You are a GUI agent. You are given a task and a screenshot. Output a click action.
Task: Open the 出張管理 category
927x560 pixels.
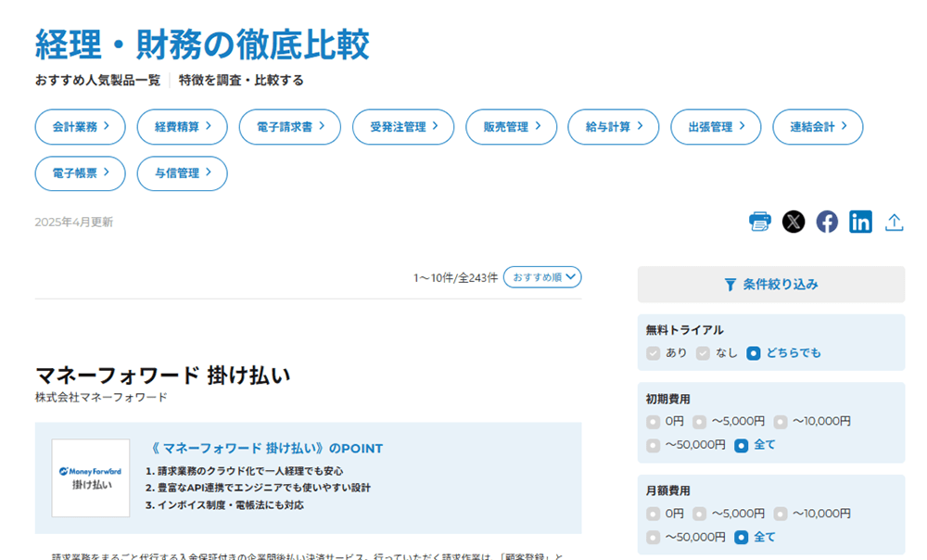(716, 126)
